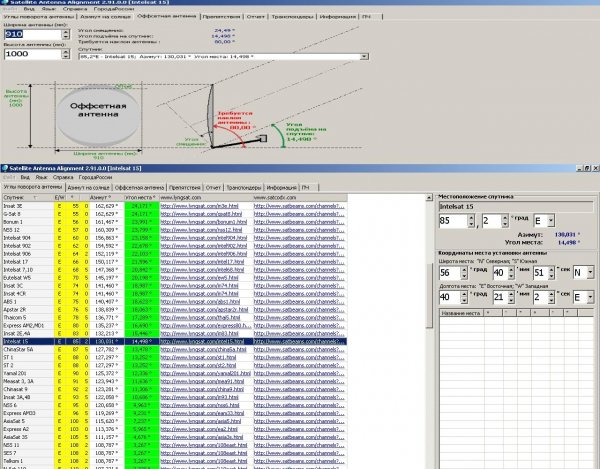Click the antenna height spinner arrows
Viewport: 600px width, 469px height.
66,54
